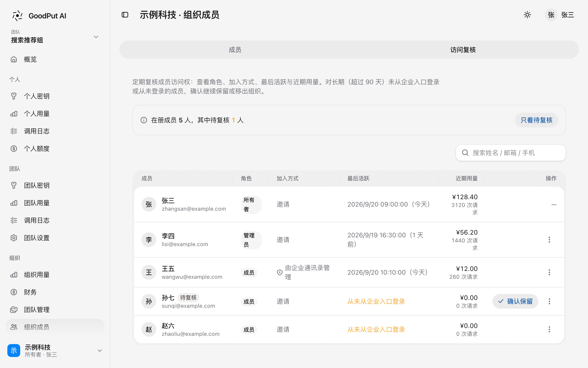Click the 只看待复核 filter button
This screenshot has width=588, height=368.
[x=537, y=120]
